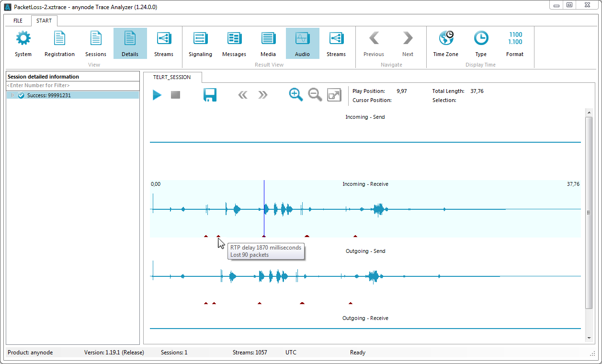602x364 pixels.
Task: Open the System view
Action: 23,44
